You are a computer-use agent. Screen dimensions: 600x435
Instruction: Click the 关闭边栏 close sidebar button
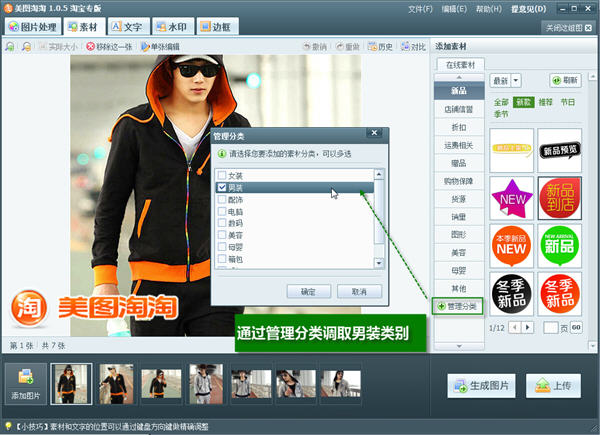[x=569, y=28]
